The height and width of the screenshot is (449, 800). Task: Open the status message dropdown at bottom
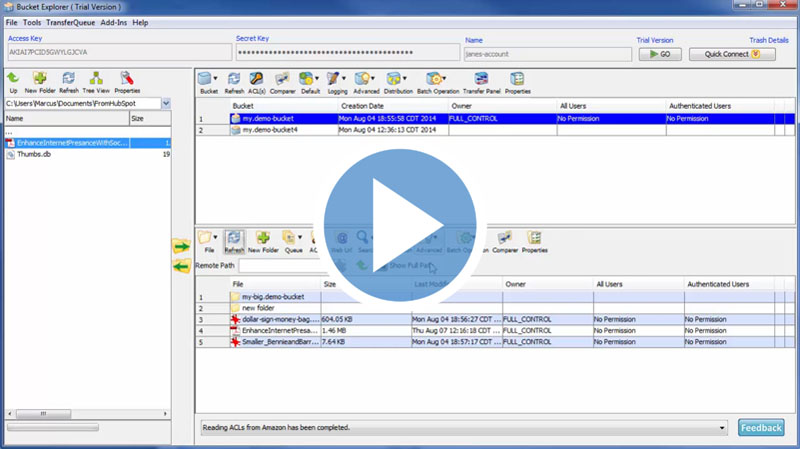click(x=722, y=428)
